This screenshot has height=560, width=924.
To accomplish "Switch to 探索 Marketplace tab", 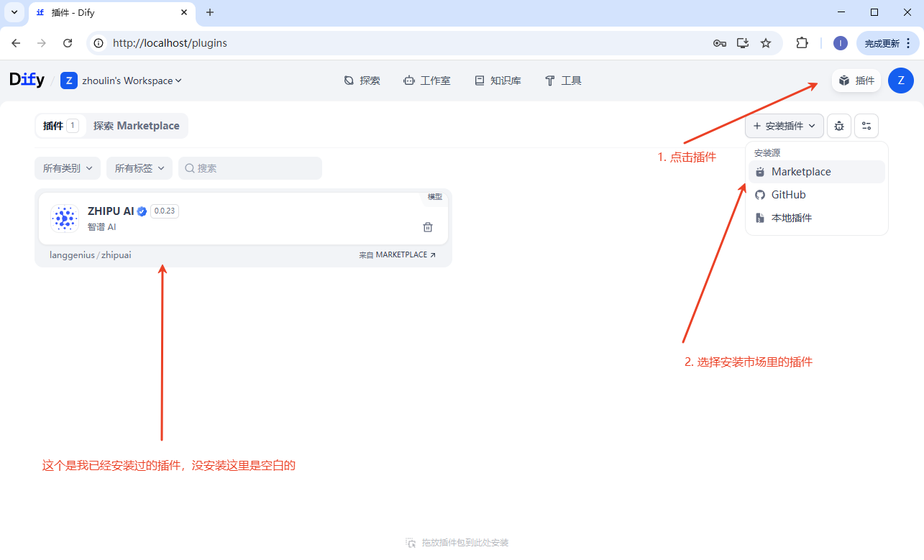I will [136, 126].
